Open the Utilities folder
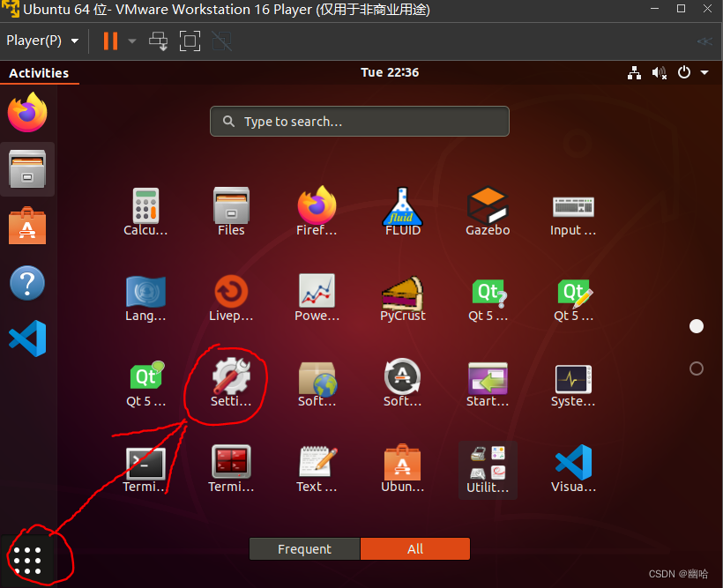This screenshot has height=588, width=723. [488, 470]
